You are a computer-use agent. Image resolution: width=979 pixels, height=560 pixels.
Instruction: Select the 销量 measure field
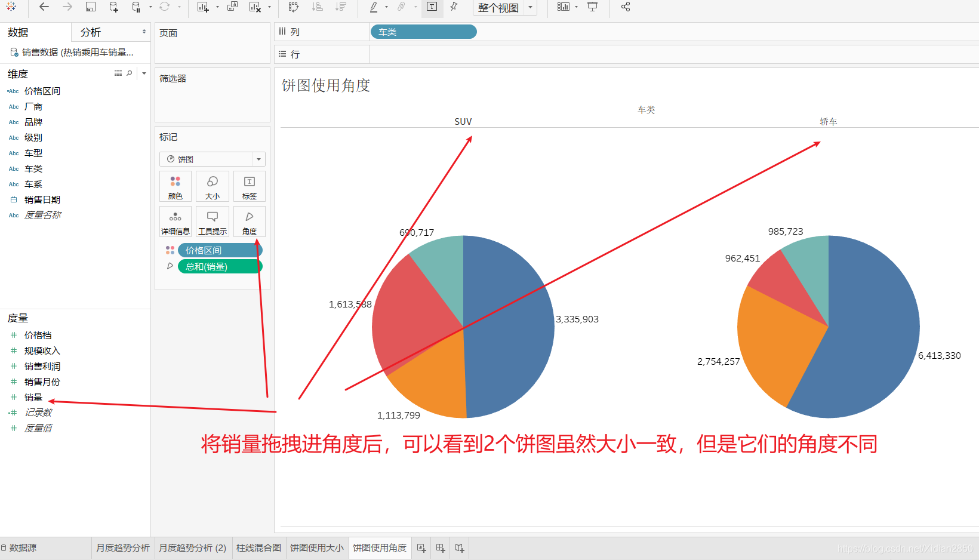[33, 397]
